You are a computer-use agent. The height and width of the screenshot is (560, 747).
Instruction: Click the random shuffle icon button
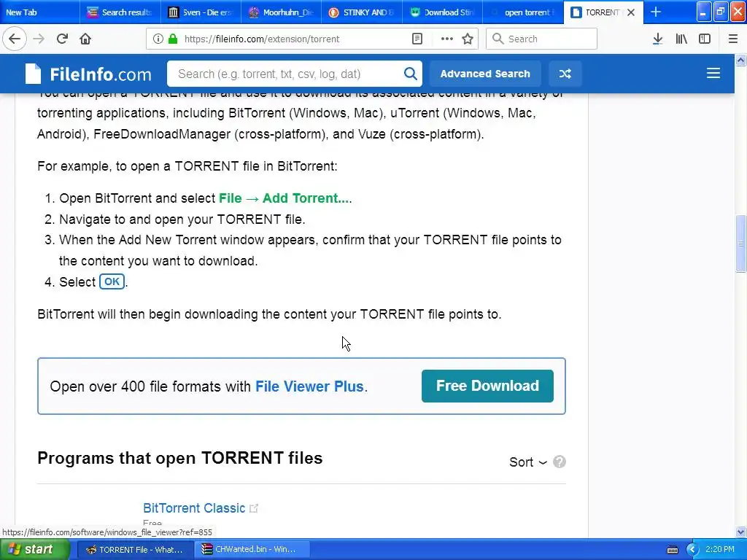(x=565, y=74)
